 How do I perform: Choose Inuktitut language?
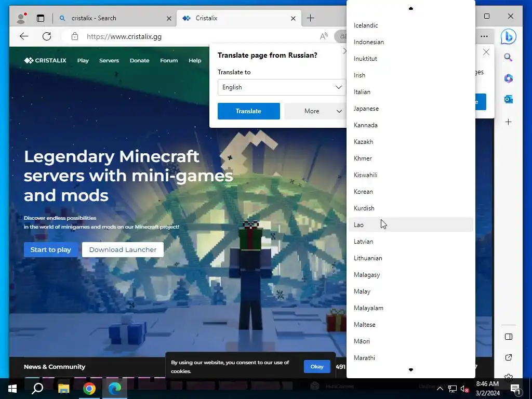411,59
